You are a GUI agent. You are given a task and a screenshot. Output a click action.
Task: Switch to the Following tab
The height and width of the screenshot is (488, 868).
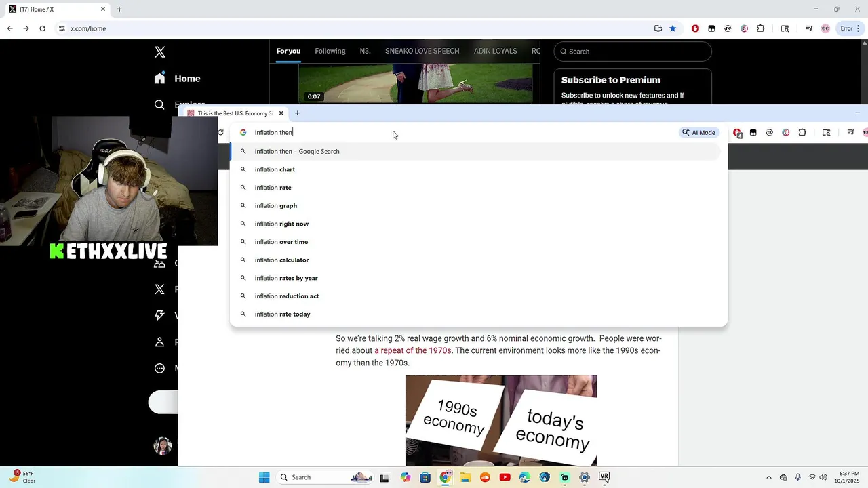[330, 51]
